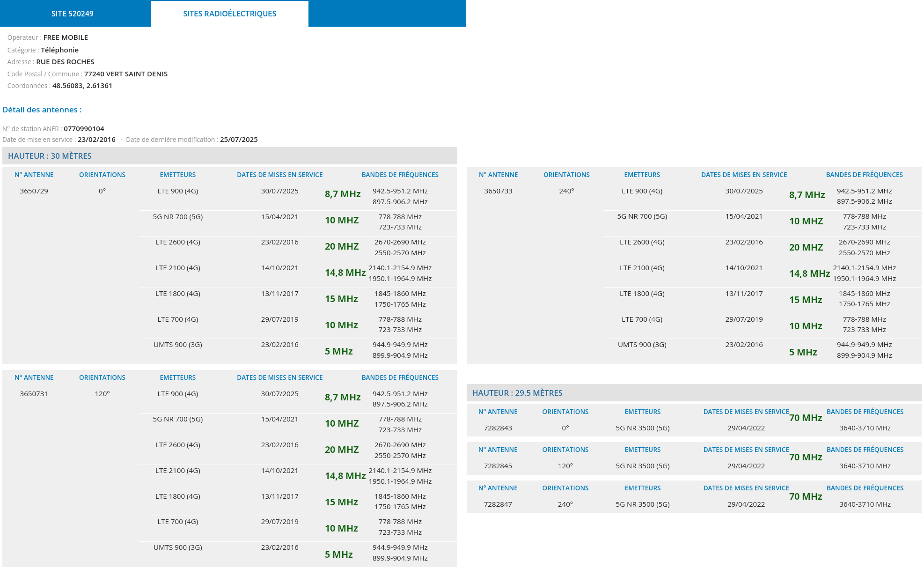
Task: Click last modification date 25/07/2025
Action: point(239,140)
